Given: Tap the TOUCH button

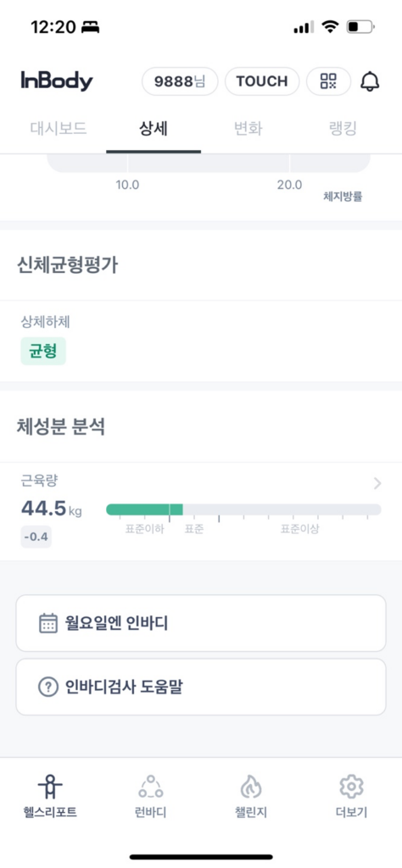Looking at the screenshot, I should 262,81.
